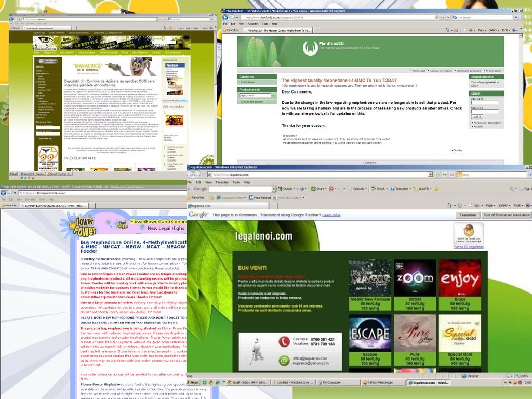532x399 pixels.
Task: Click the Print icon in the Plantfood2U command bar
Action: [470, 30]
